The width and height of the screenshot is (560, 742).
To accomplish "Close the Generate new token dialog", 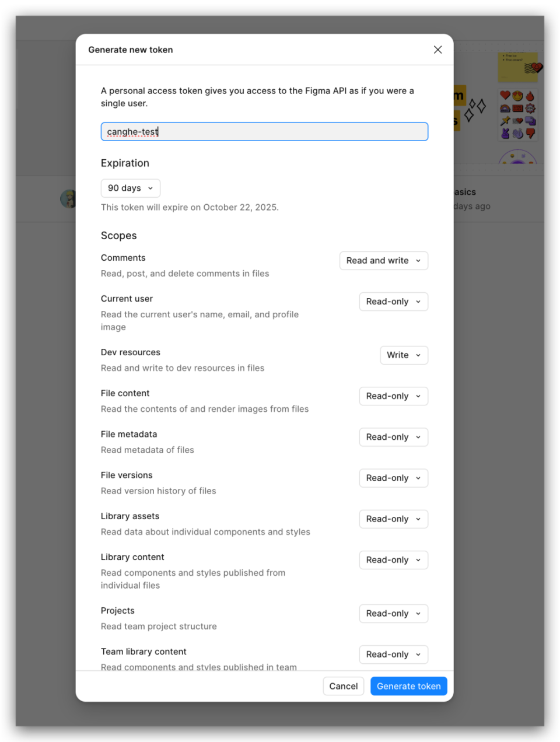I will (437, 50).
